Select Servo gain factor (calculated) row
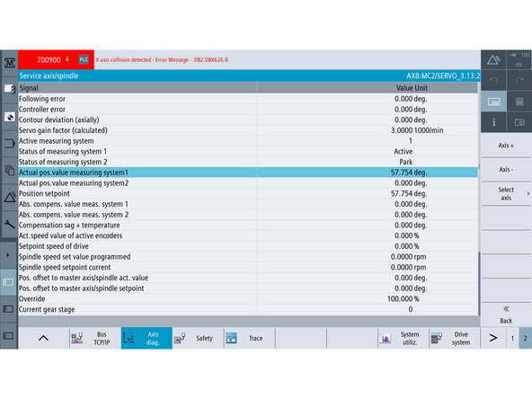 pos(248,130)
